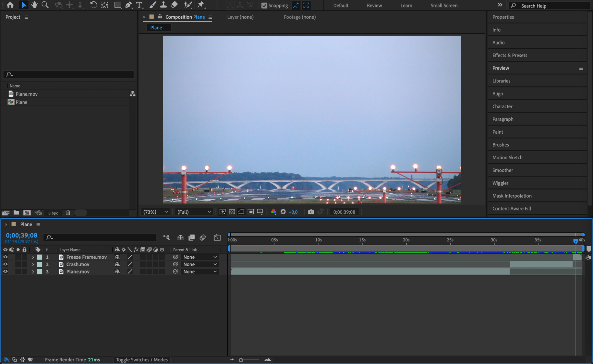Hide the Freeze Frame.mov layer

tap(5, 257)
